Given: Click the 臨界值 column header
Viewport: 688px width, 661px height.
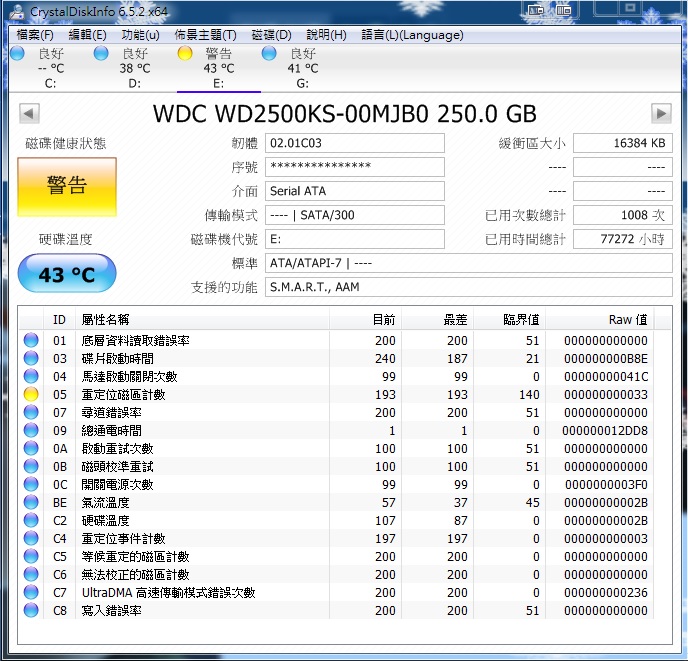Looking at the screenshot, I should tap(509, 320).
